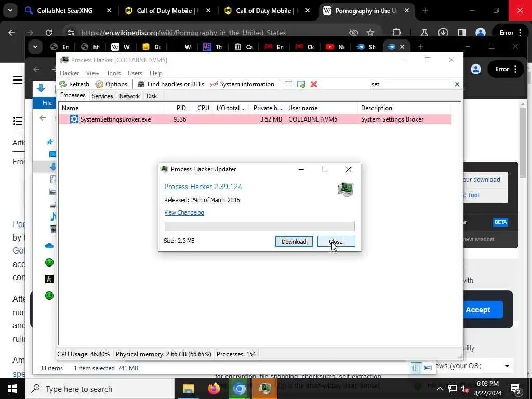
Task: Open the downloads icon in browser toolbar
Action: point(443,33)
